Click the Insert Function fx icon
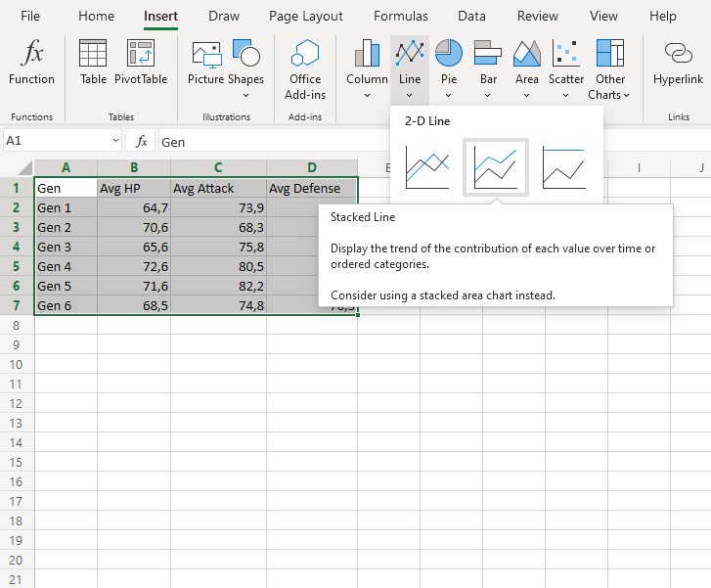 click(x=31, y=62)
